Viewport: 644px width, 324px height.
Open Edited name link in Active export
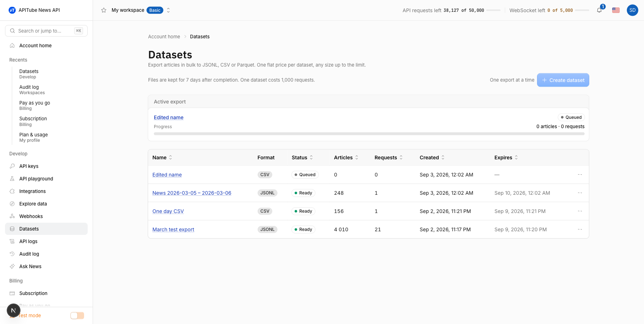click(x=169, y=117)
